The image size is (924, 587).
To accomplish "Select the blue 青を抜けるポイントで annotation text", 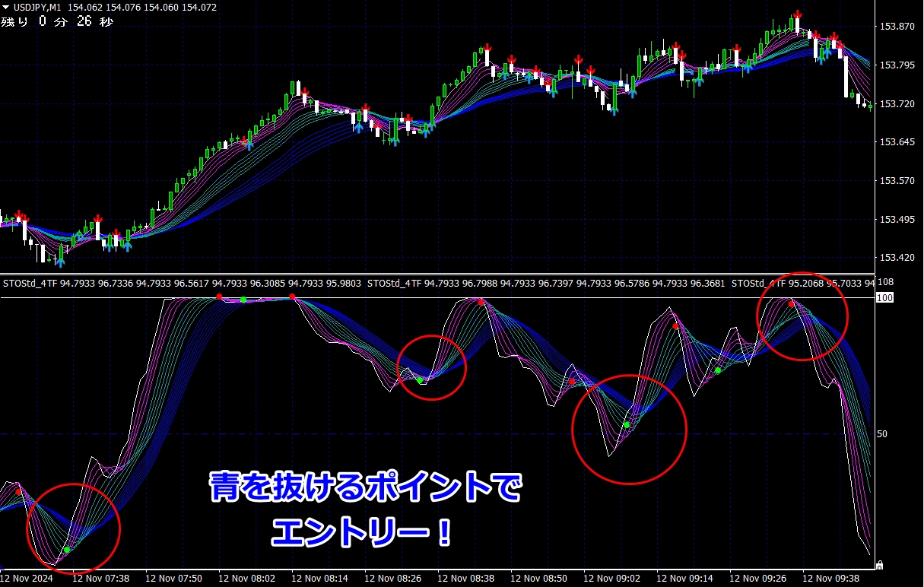I will [x=366, y=488].
